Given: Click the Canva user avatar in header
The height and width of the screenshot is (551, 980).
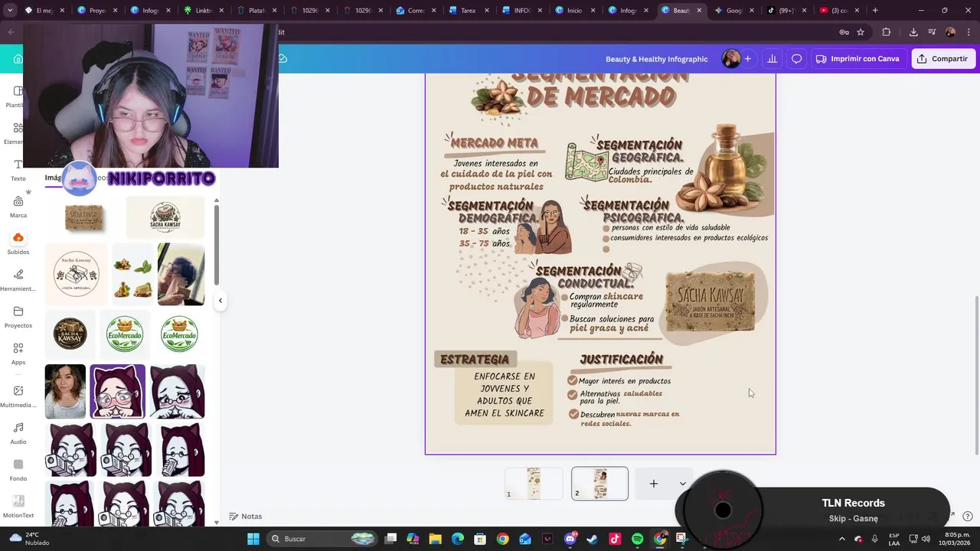Looking at the screenshot, I should click(x=731, y=59).
